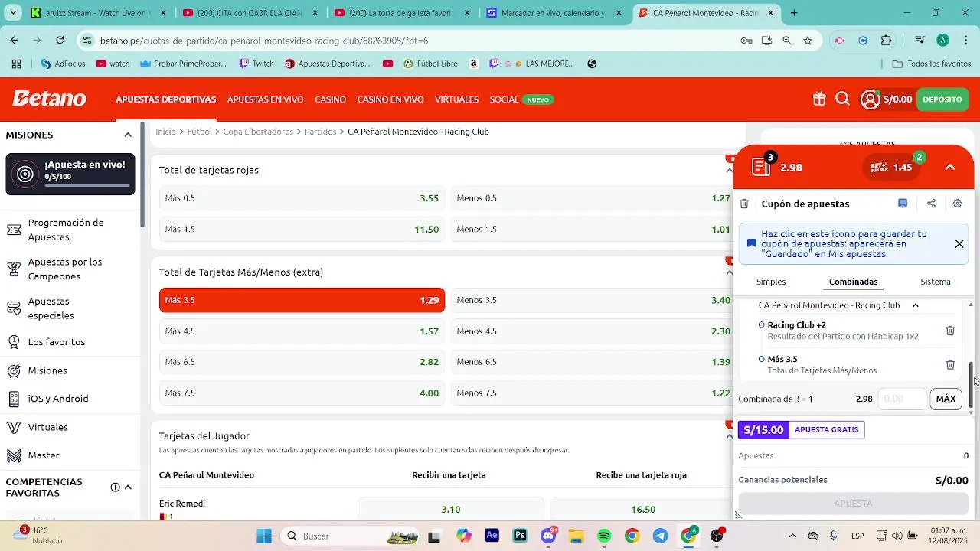980x551 pixels.
Task: Remove the Más 3.5 selection from coupon
Action: (x=950, y=365)
